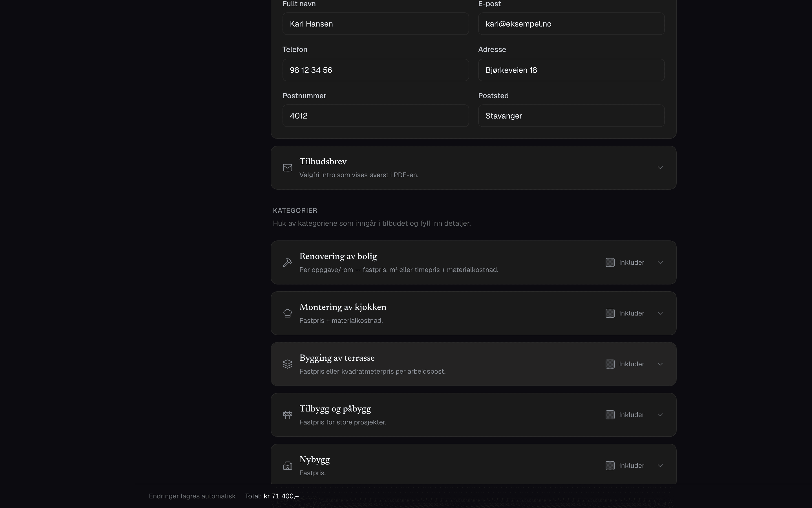Expand Renovering av bolig with its chevron
The height and width of the screenshot is (508, 812).
660,262
